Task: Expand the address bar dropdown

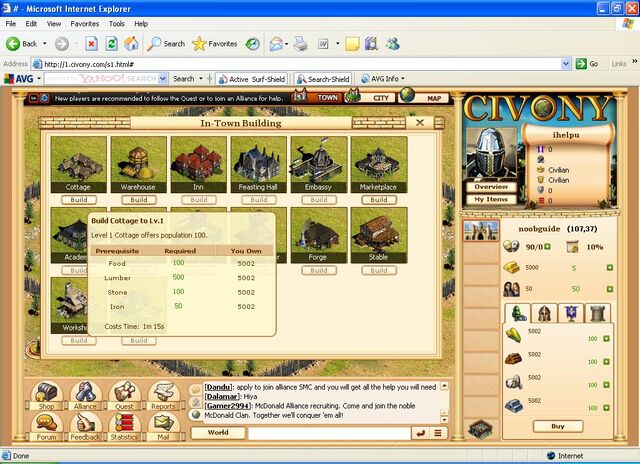Action: click(x=566, y=64)
